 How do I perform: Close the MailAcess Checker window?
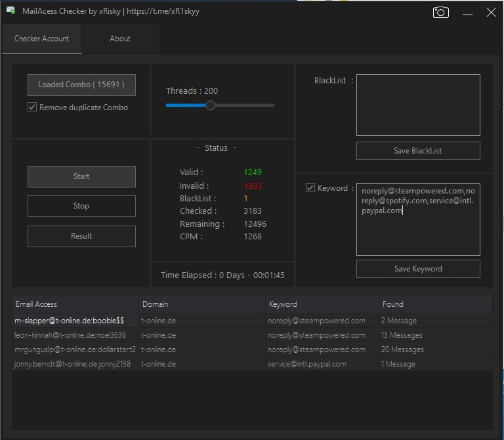[491, 12]
